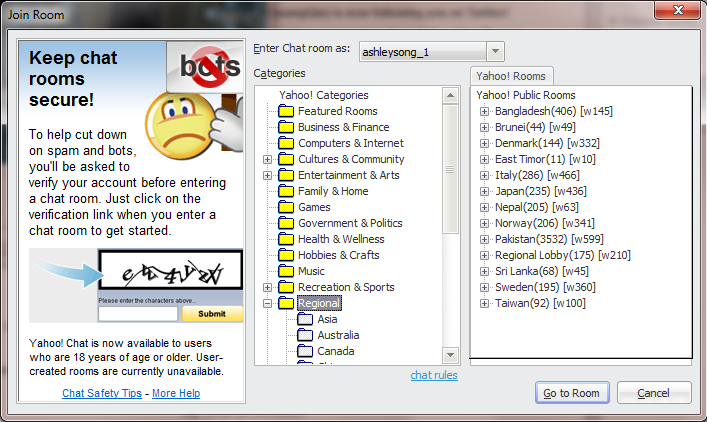This screenshot has height=422, width=707.
Task: Select the Canada region label
Action: point(335,351)
